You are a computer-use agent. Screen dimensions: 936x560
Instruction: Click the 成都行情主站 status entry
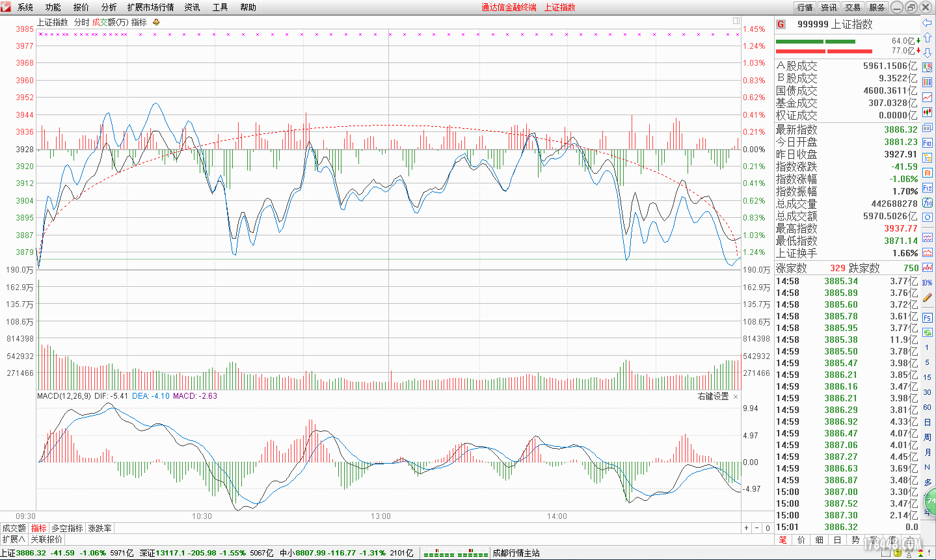[516, 553]
